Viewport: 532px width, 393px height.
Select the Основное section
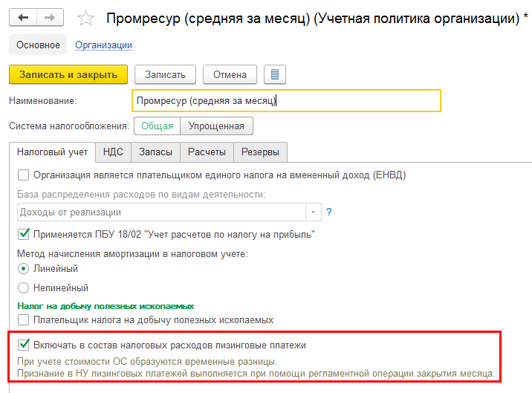point(38,45)
